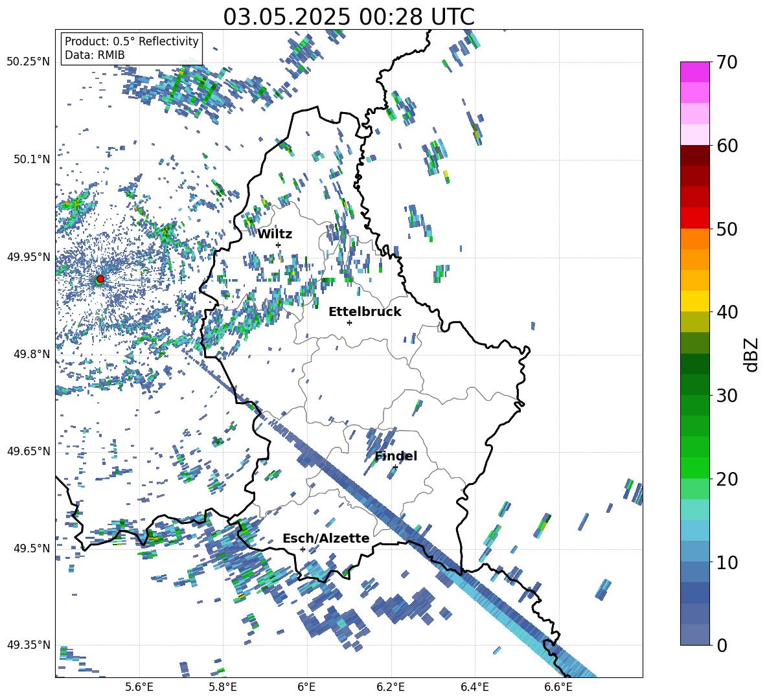The width and height of the screenshot is (767, 700).
Task: Click the Ettelbruck city label
Action: 365,312
